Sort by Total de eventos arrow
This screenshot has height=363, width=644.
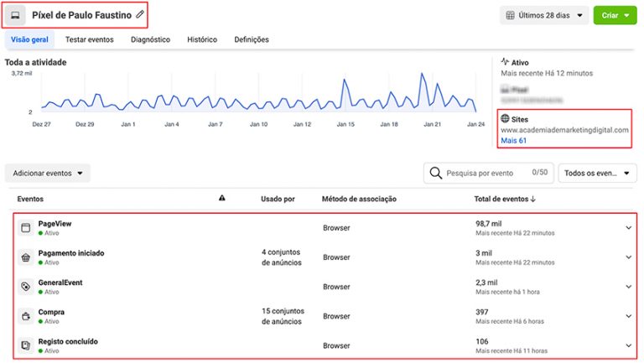pyautogui.click(x=532, y=199)
